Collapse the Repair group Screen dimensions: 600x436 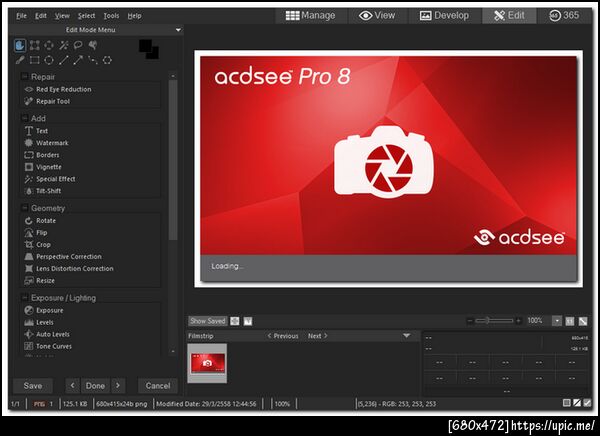(24, 77)
